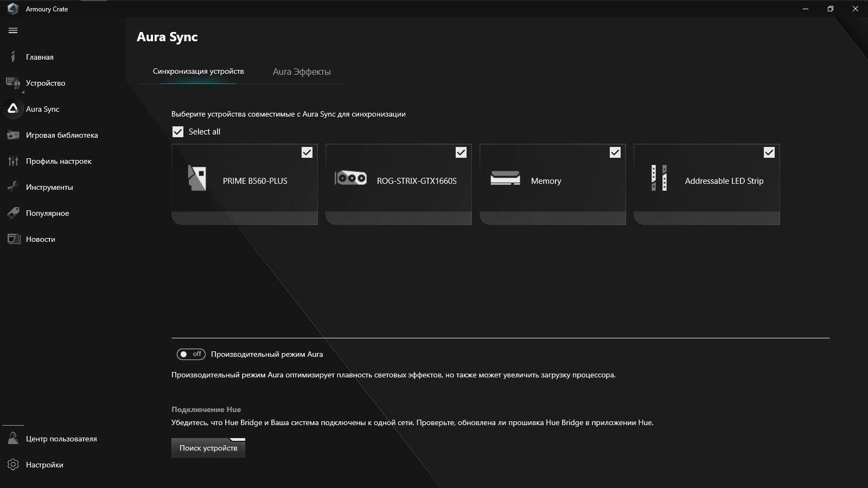Click the Инструменты wrench icon
This screenshot has width=868, height=488.
pyautogui.click(x=13, y=187)
